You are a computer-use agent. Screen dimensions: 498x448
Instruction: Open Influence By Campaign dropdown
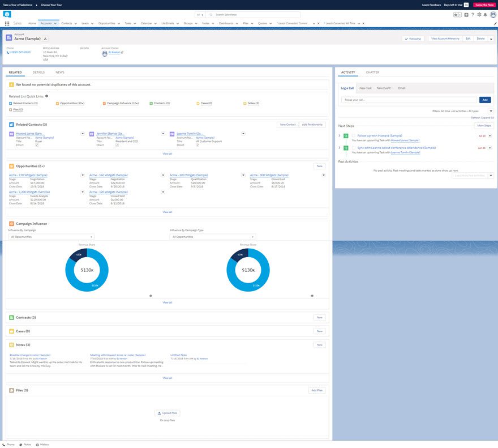tap(51, 237)
